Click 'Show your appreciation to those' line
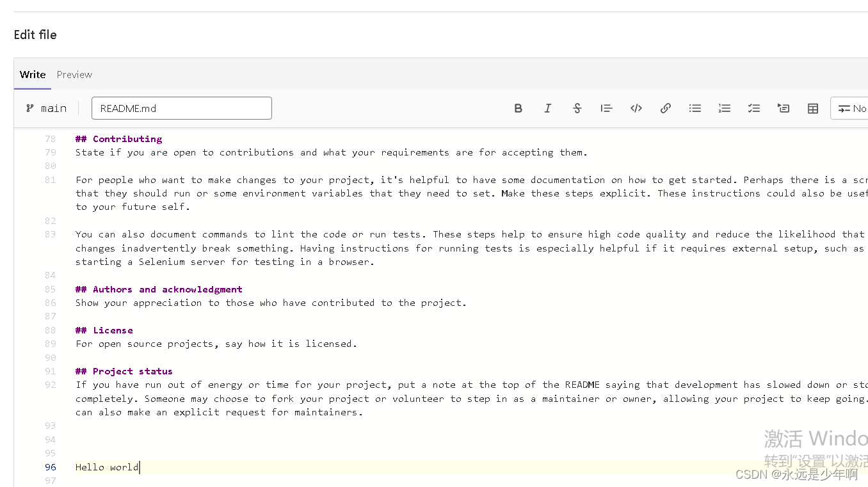 click(271, 303)
